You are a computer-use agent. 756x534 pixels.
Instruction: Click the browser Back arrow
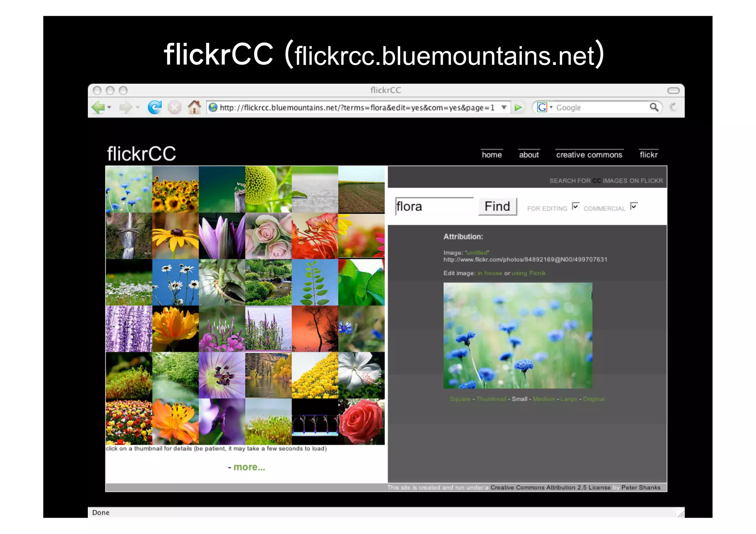pos(98,108)
